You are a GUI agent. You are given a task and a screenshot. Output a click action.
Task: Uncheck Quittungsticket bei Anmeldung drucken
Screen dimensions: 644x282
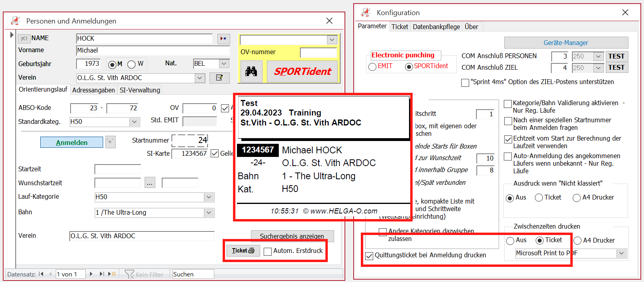370,256
